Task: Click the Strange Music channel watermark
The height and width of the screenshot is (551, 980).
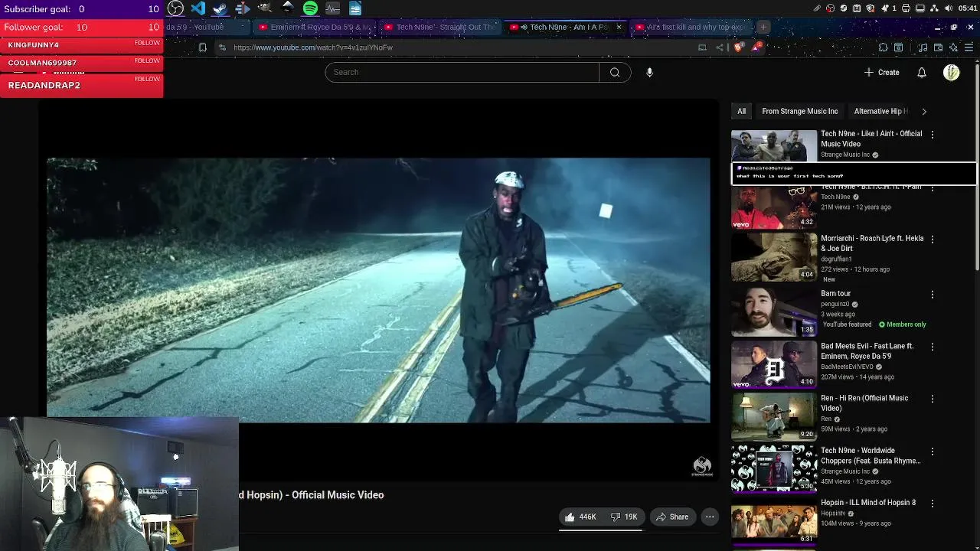Action: tap(702, 467)
